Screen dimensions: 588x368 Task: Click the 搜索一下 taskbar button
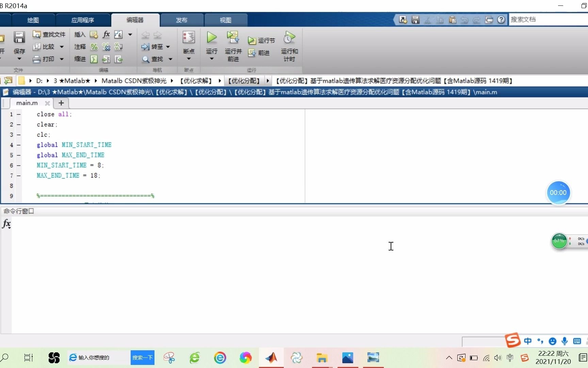pos(143,357)
